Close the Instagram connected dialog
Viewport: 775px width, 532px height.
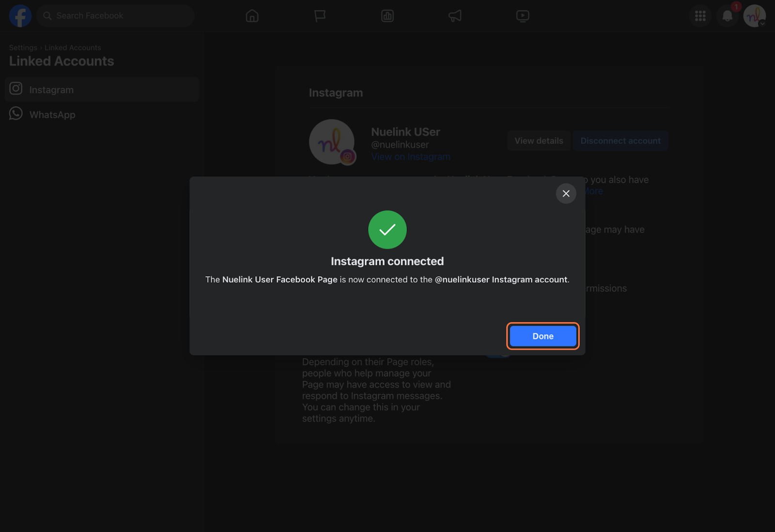point(566,193)
